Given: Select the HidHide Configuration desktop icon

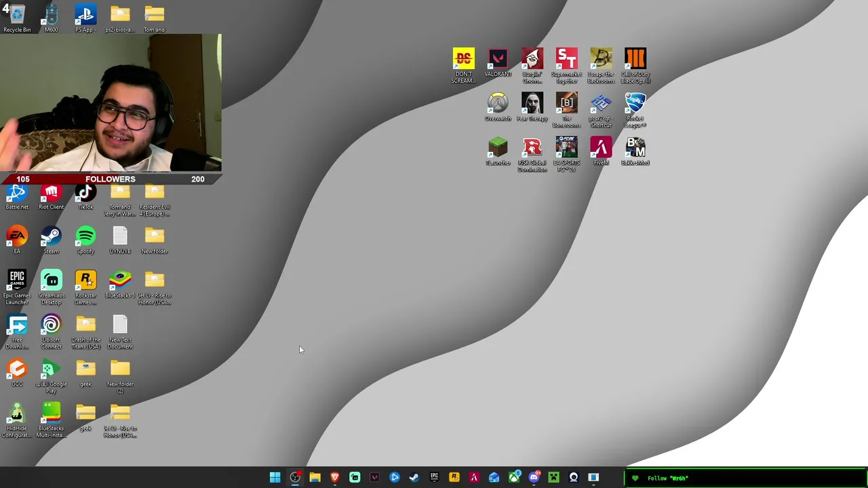Looking at the screenshot, I should [x=17, y=420].
